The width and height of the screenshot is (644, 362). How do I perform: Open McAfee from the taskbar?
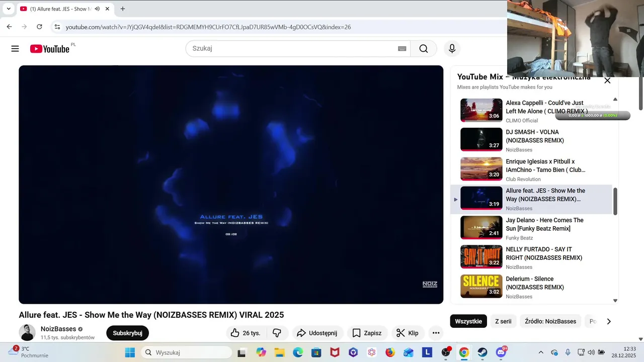pyautogui.click(x=335, y=352)
